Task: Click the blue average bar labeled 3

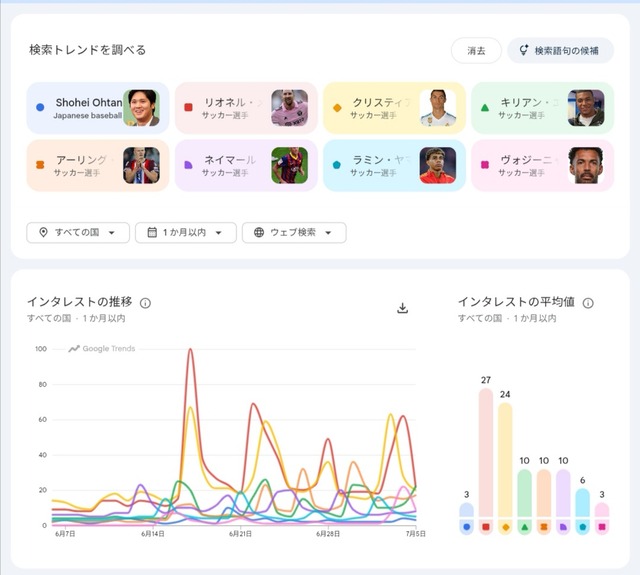Action: coord(467,511)
